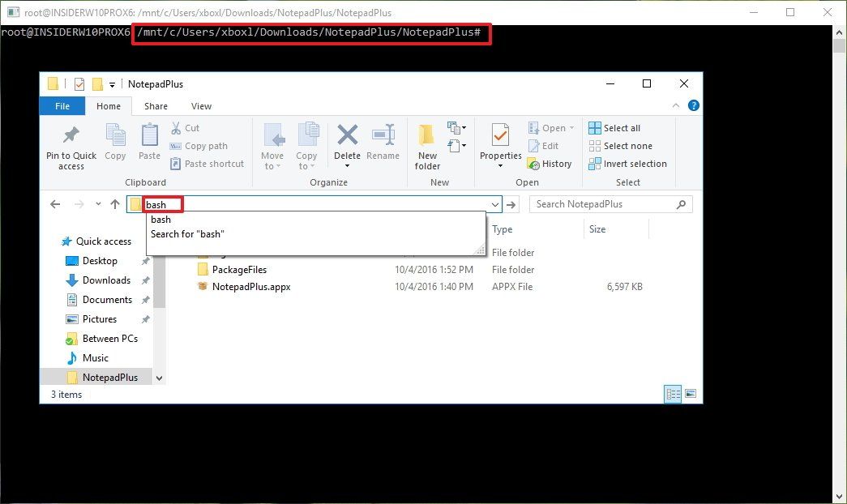
Task: Open the Quick Access Toolbar customize arrow
Action: coord(112,83)
